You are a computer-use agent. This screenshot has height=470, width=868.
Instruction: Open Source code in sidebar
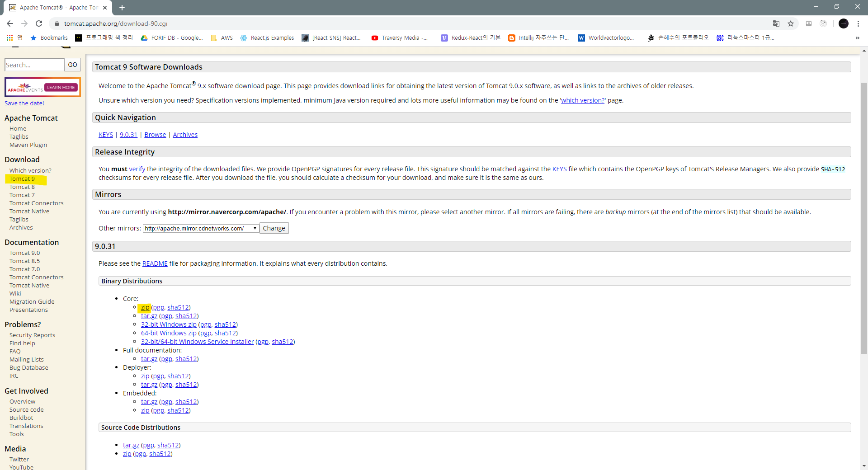click(26, 410)
